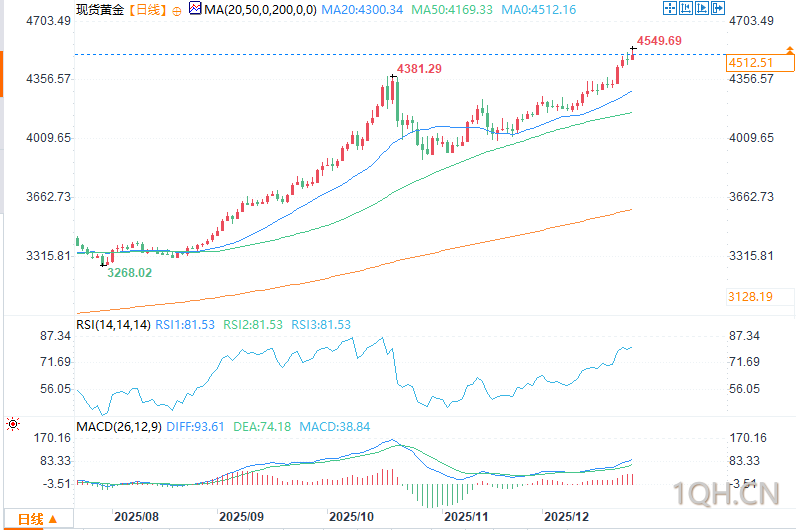Click the RSI1:81.53 value
The image size is (796, 530).
185,325
